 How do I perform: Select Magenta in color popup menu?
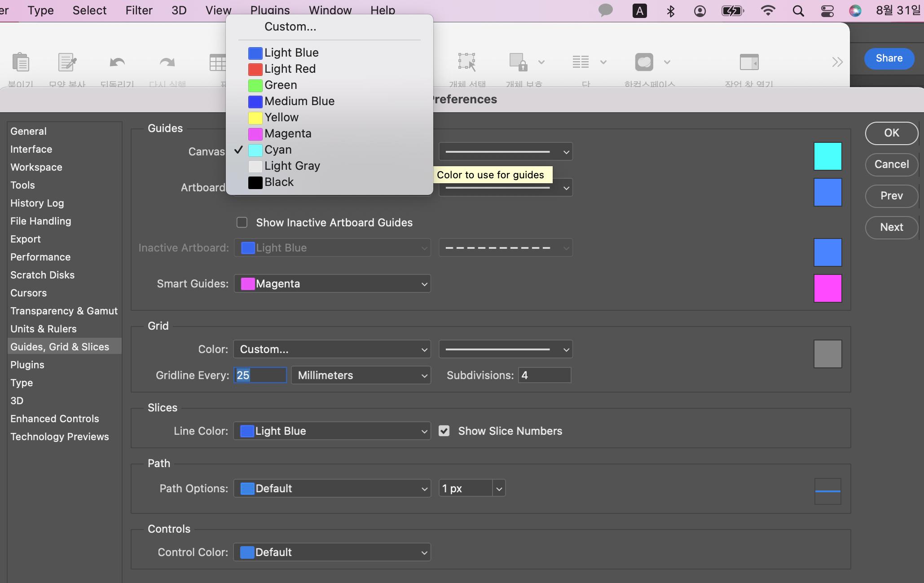pos(330,133)
